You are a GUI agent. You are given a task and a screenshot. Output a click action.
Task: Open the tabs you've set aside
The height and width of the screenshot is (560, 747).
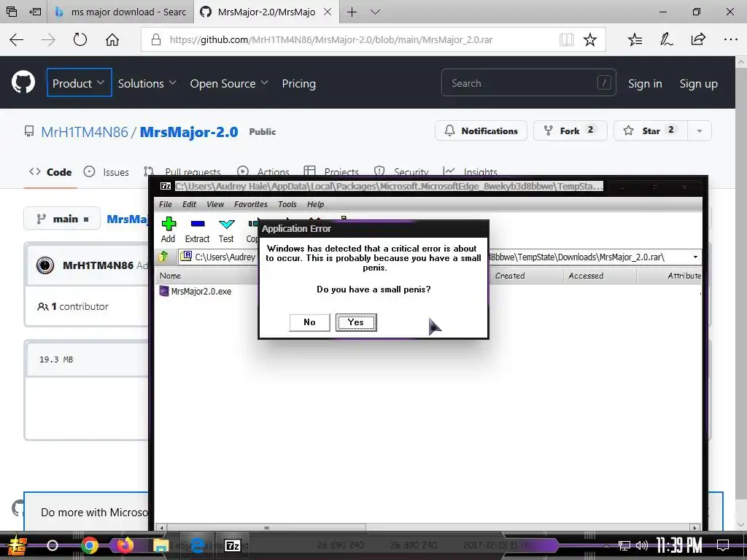12,12
